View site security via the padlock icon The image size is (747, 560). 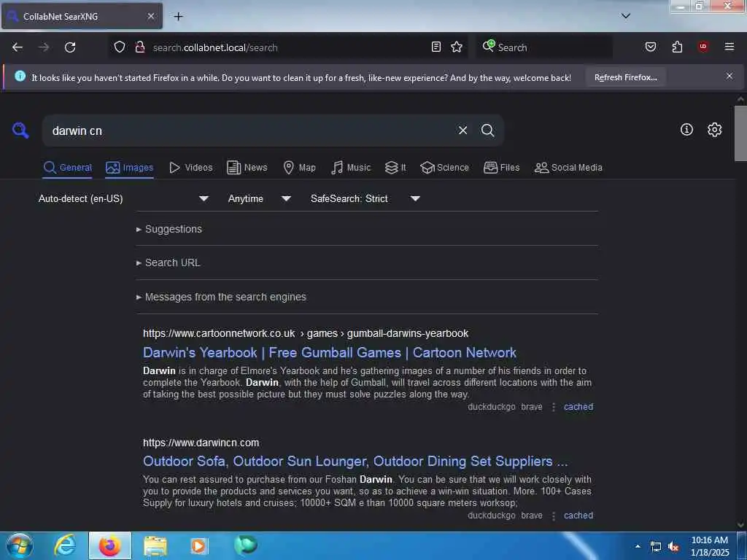pyautogui.click(x=140, y=47)
